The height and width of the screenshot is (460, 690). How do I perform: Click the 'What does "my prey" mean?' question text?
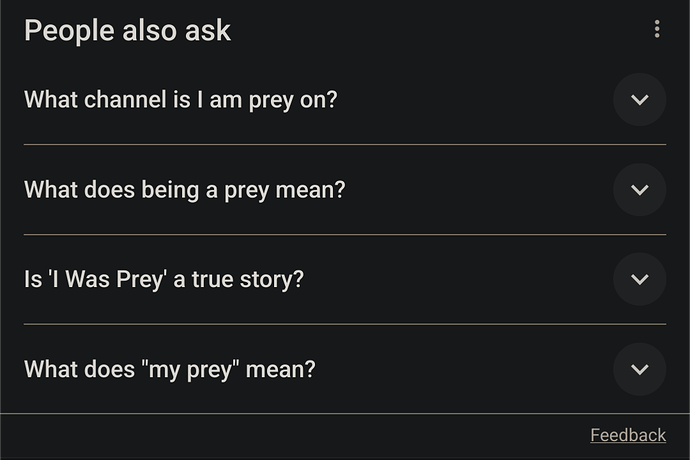coord(169,370)
